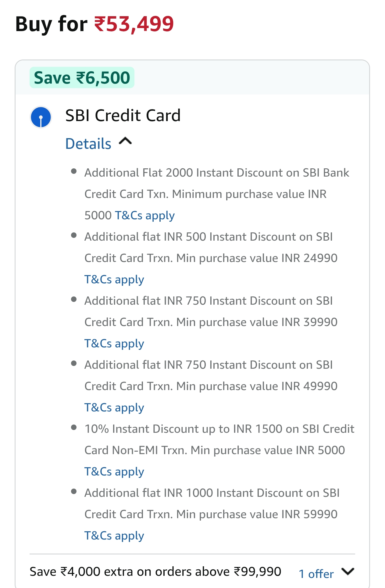Click the Additional Flat 2000 Instant Discount text
The image size is (385, 588).
(x=216, y=173)
